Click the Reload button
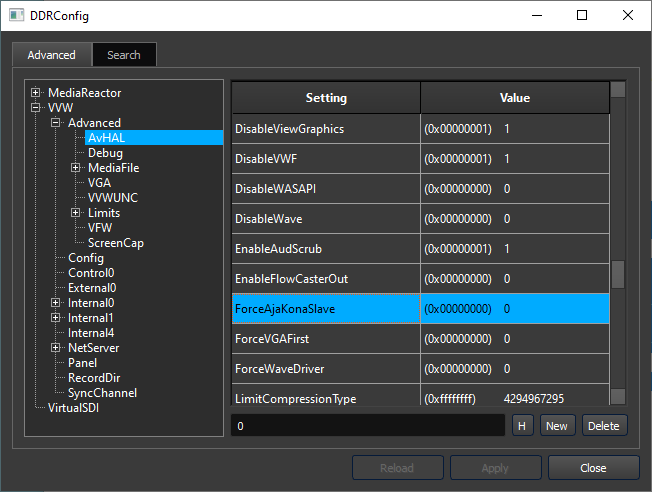Screen dimensions: 652x492 pos(398,468)
